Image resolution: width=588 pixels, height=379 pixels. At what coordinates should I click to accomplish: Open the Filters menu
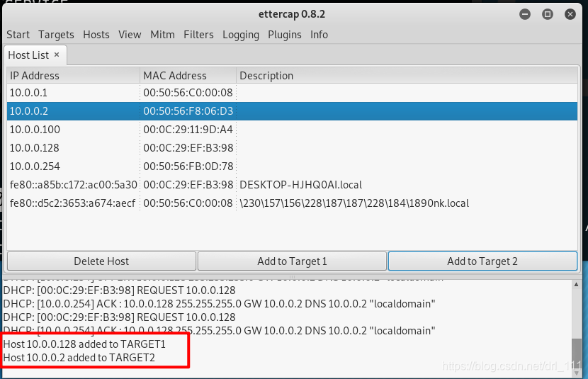pyautogui.click(x=198, y=35)
